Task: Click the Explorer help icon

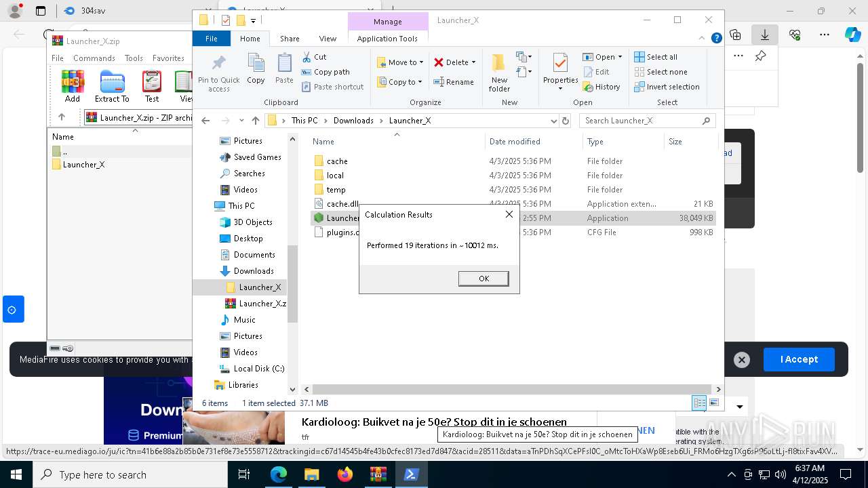Action: pos(716,39)
